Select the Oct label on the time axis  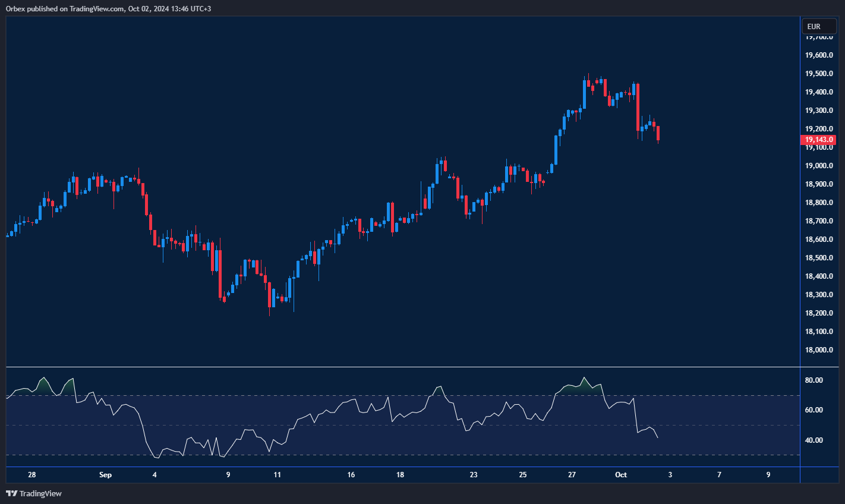[x=621, y=474]
